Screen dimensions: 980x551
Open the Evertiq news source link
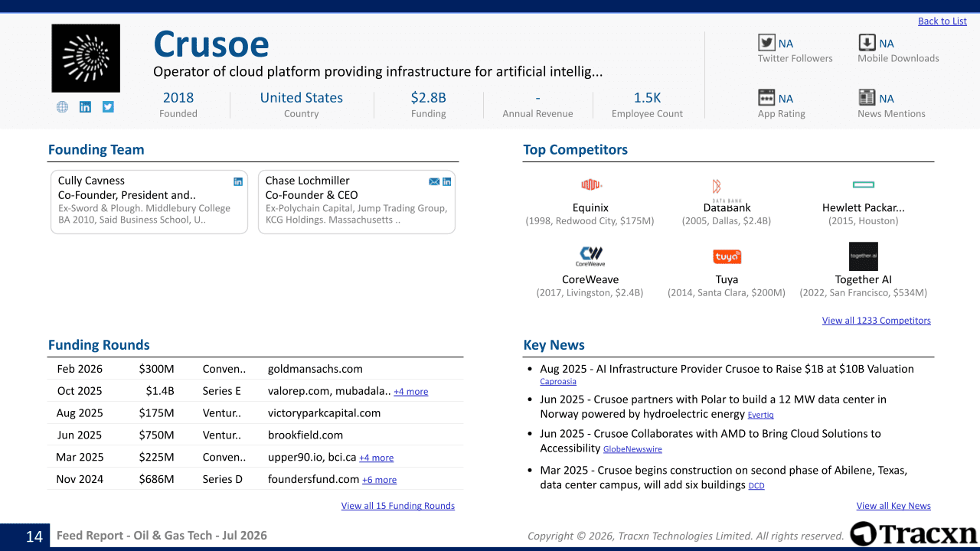(x=761, y=415)
